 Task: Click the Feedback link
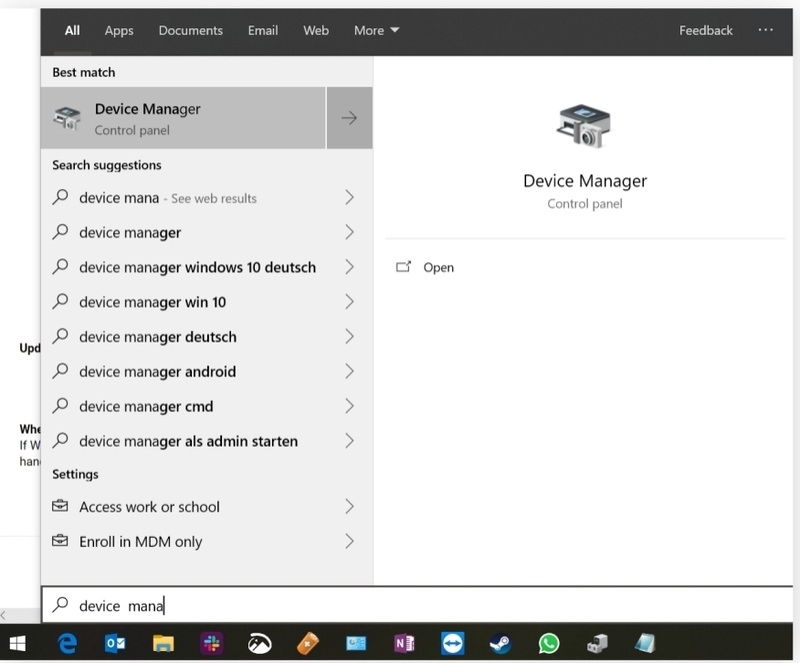pos(706,31)
